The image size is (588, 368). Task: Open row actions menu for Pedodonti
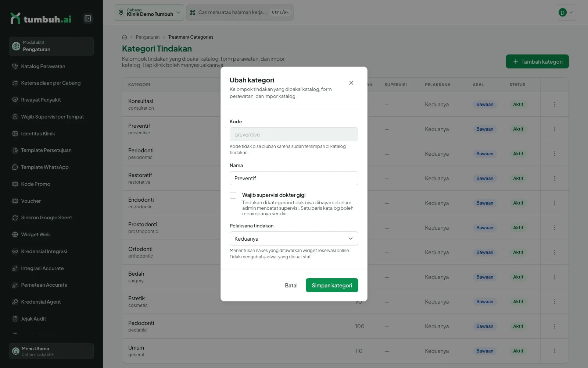tap(555, 326)
